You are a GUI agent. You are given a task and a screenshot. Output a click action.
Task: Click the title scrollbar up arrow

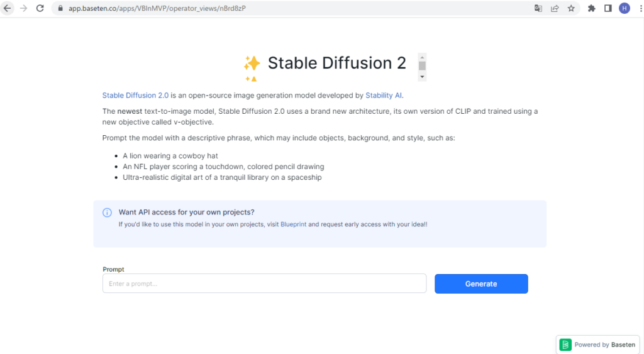422,57
